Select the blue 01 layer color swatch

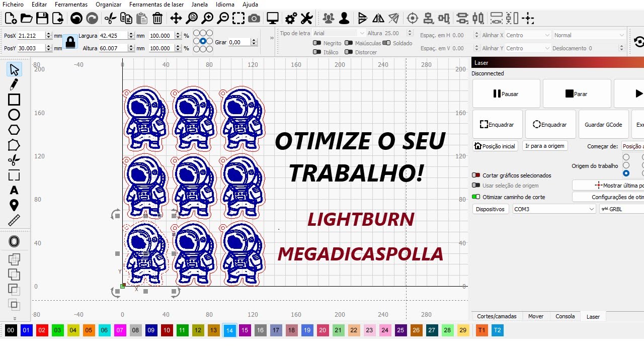26,330
